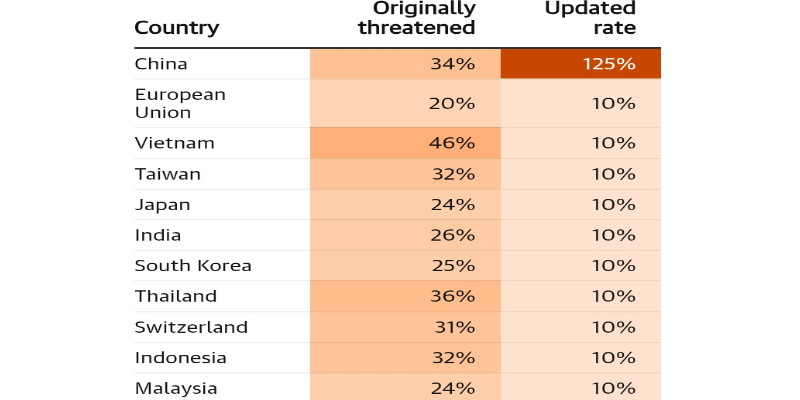Click the Country column header
Viewport: 800px width, 400px height.
176,28
